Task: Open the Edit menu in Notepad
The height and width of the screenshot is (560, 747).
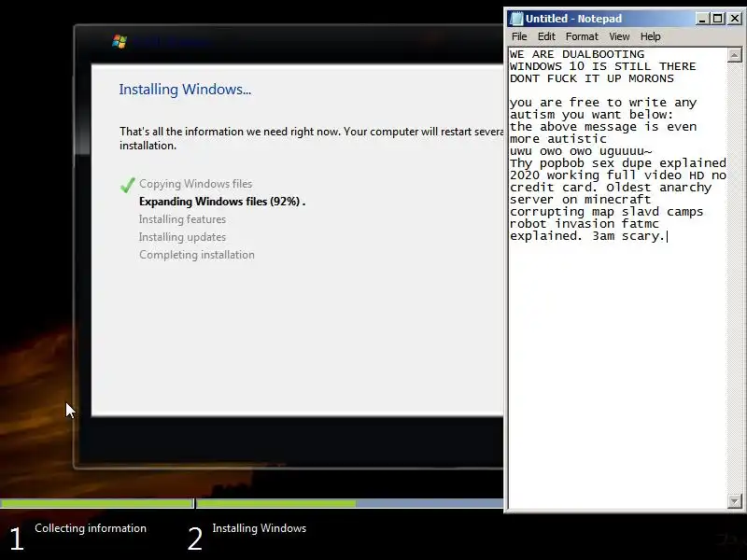Action: (x=546, y=36)
